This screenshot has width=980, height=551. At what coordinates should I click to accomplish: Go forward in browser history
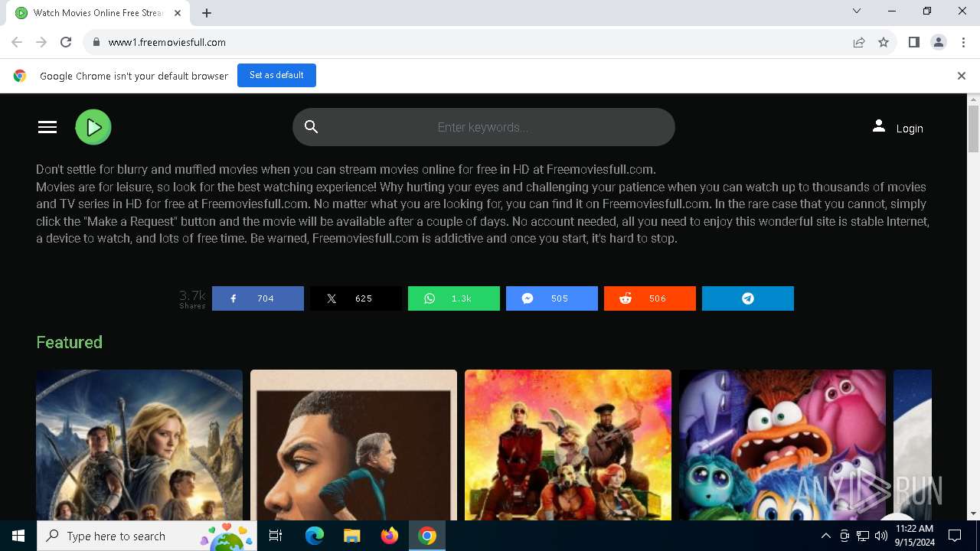coord(41,42)
